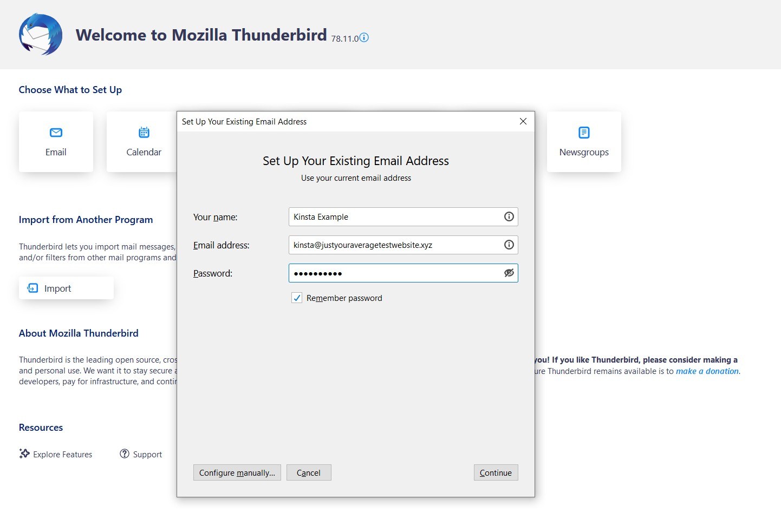Click the info icon beside Email address field

509,245
